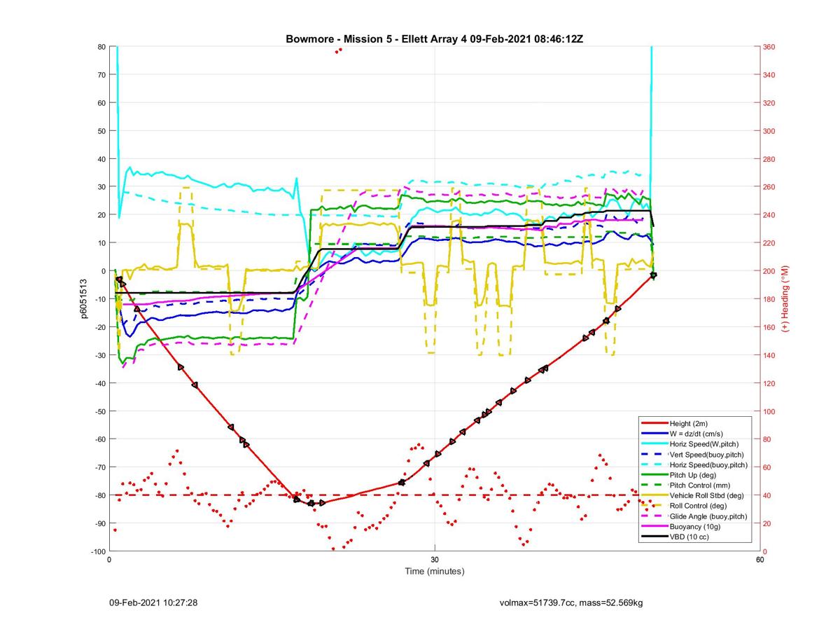Click the "-30" tick label

point(100,355)
